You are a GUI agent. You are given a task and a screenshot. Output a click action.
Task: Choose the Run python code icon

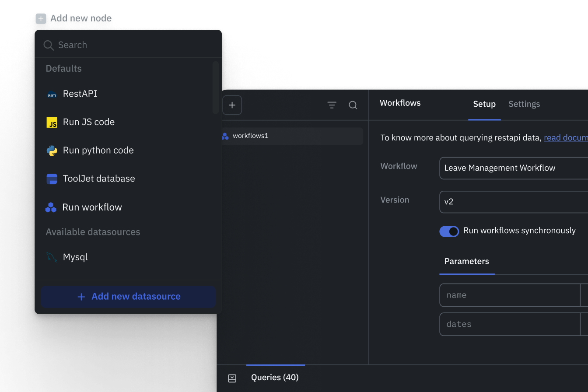point(52,151)
